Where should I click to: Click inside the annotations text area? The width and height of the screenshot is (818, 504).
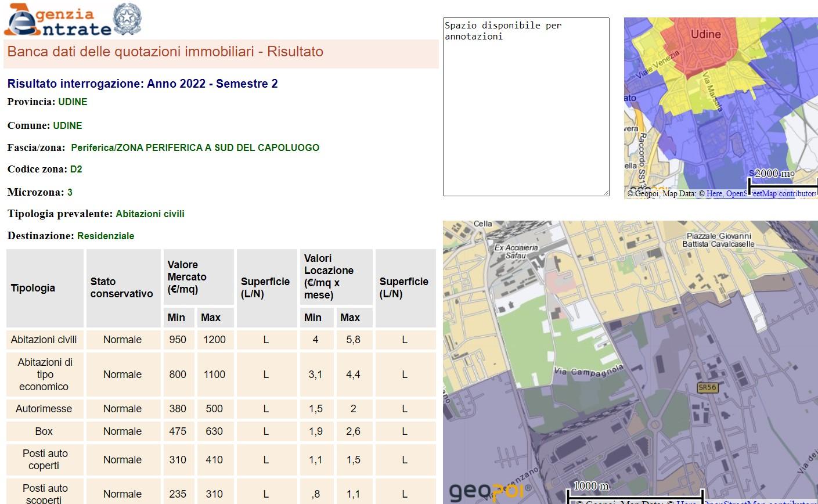[x=525, y=107]
